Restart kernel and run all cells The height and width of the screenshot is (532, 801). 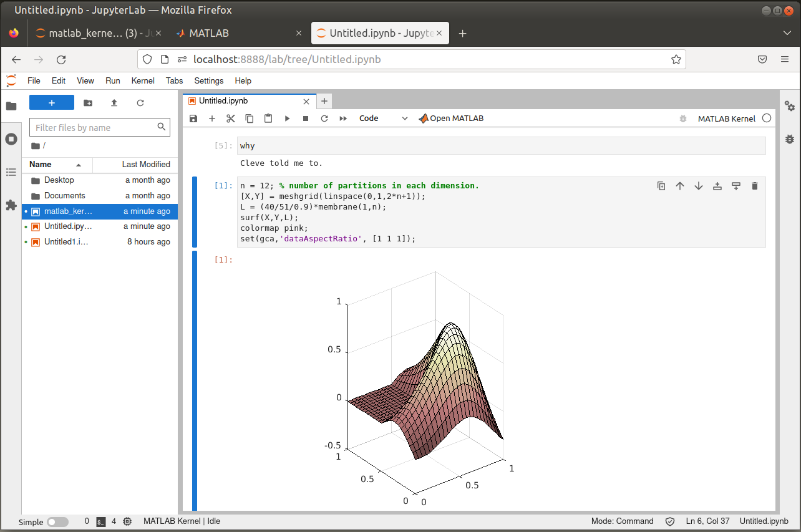click(343, 118)
